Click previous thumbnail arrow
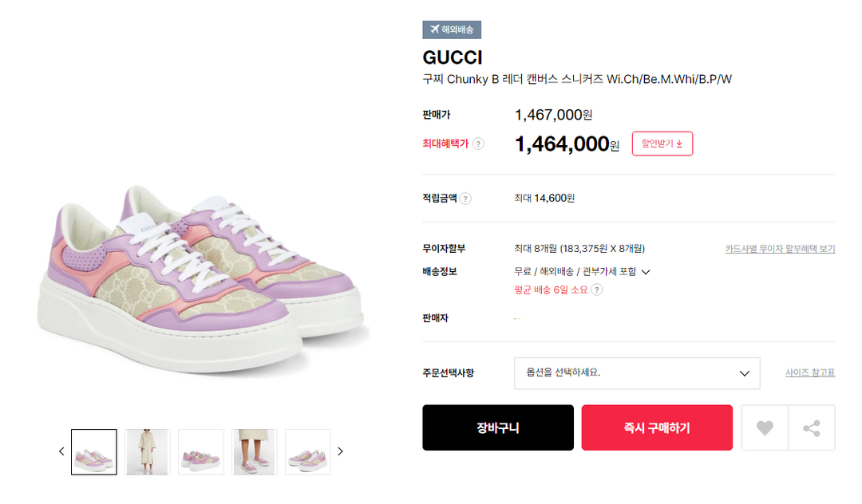 [x=61, y=451]
